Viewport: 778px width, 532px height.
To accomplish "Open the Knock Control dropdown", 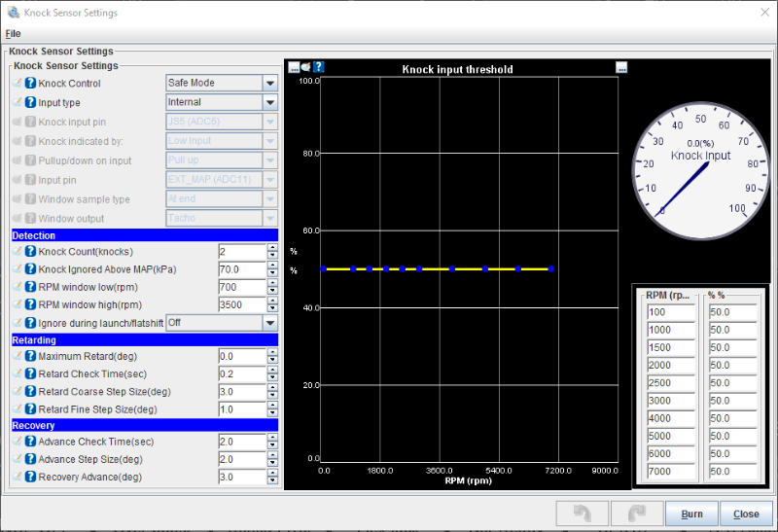I will click(x=269, y=84).
